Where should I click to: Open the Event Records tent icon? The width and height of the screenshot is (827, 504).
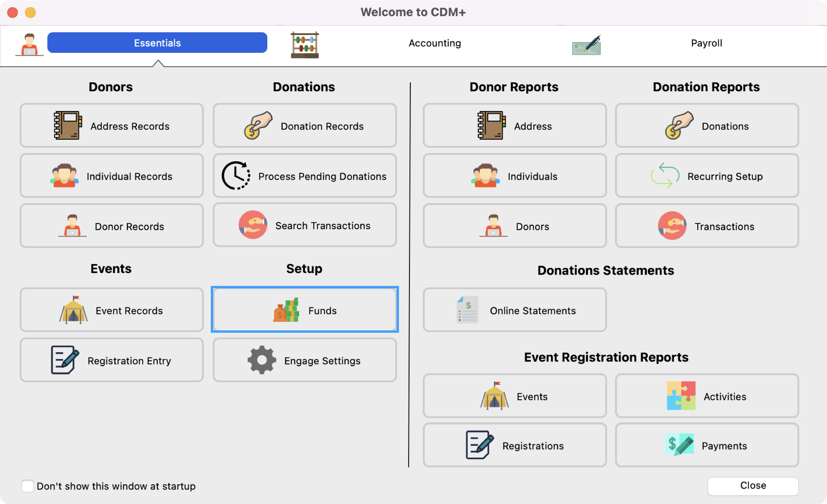pyautogui.click(x=73, y=310)
